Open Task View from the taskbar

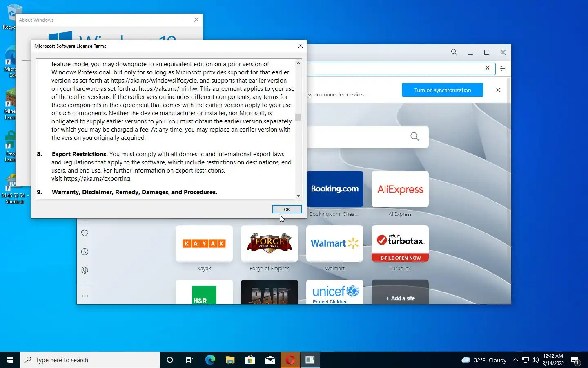click(189, 360)
